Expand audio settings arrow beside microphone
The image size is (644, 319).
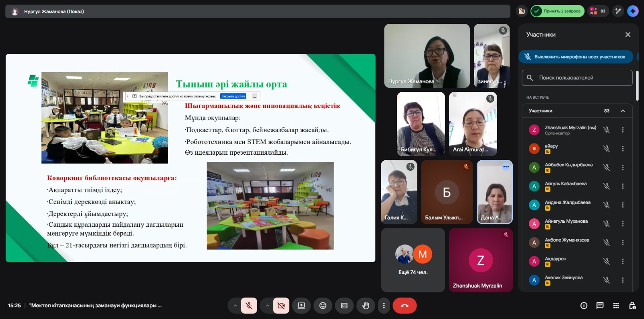[235, 306]
